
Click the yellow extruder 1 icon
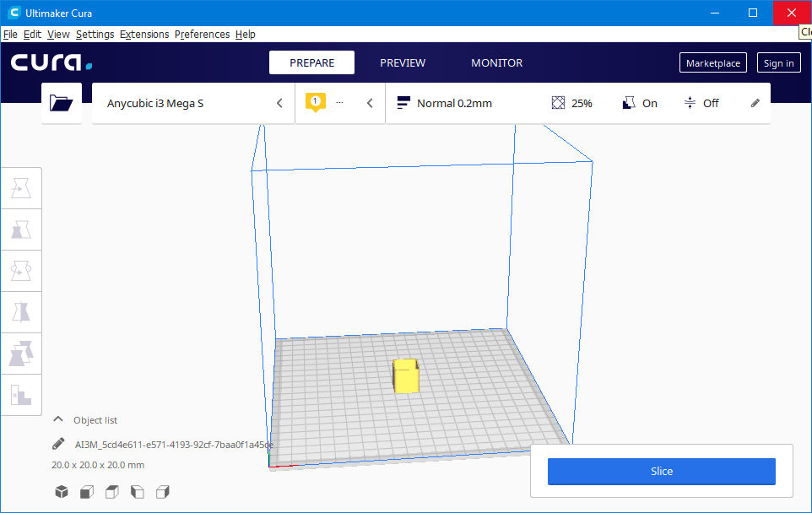316,102
